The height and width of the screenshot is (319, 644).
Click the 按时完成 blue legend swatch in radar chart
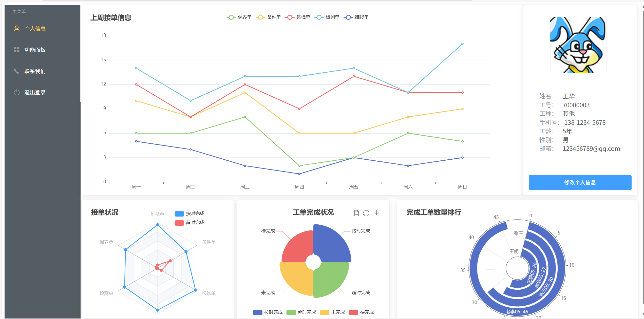click(x=179, y=214)
